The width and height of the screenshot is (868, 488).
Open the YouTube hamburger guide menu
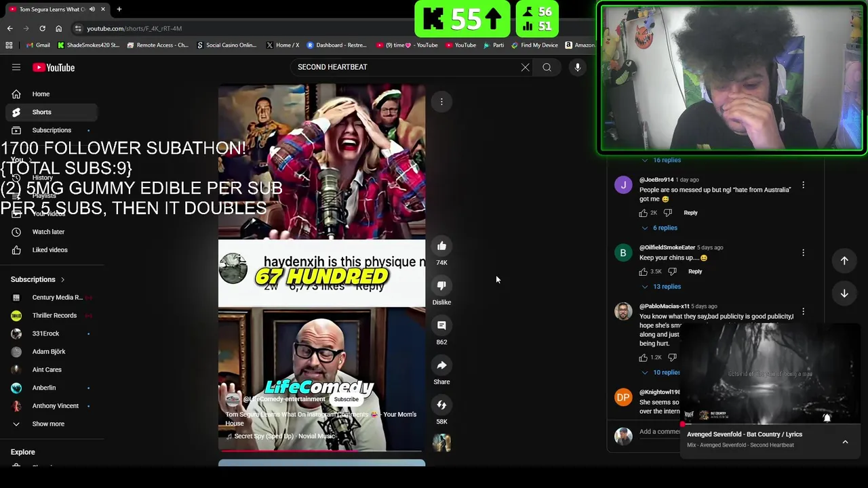(16, 67)
